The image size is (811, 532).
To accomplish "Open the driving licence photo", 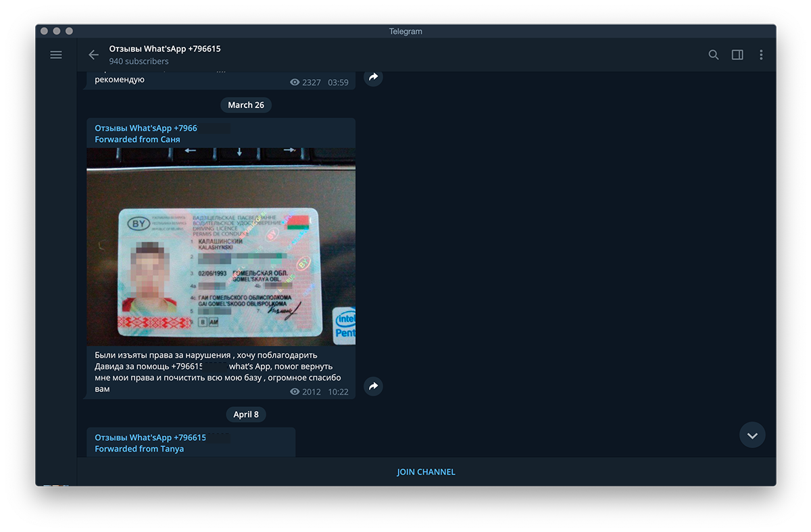I will (221, 247).
